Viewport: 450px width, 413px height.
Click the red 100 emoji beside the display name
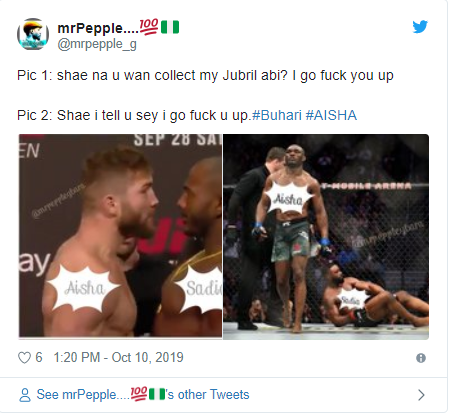coord(149,27)
